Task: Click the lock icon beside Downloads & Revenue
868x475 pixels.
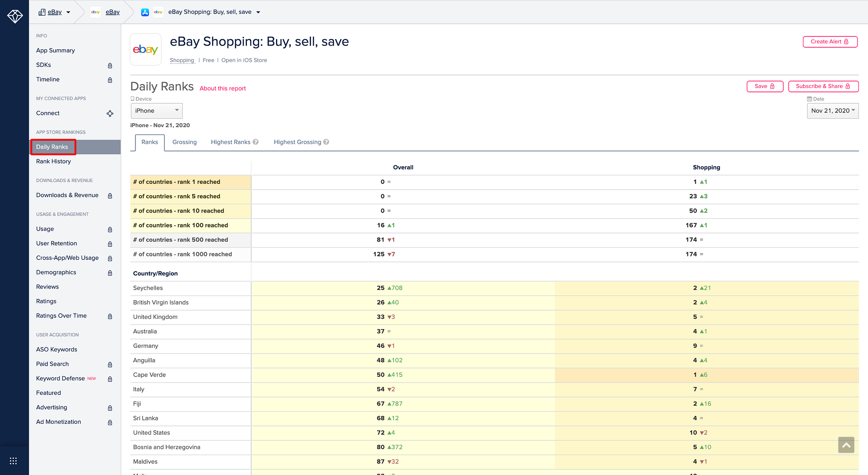Action: [110, 196]
